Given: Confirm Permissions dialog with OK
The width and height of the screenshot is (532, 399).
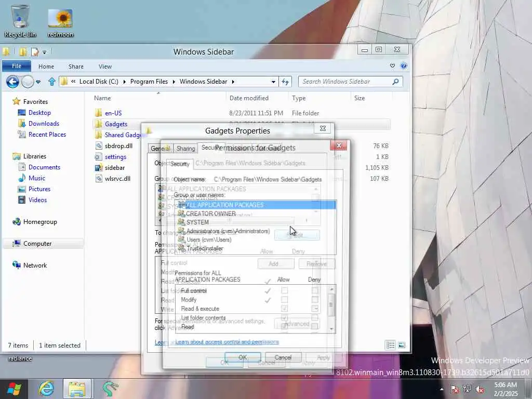Looking at the screenshot, I should (243, 357).
